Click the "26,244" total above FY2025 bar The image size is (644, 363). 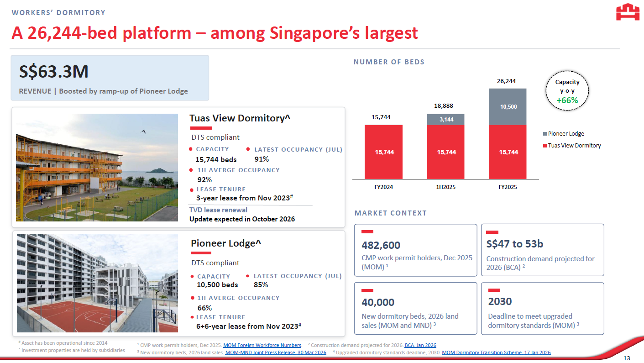pyautogui.click(x=506, y=81)
